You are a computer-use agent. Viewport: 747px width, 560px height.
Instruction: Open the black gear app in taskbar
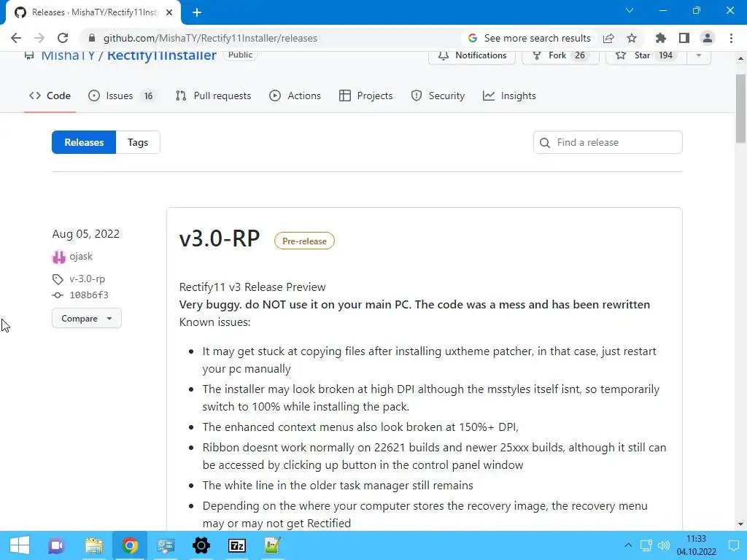click(201, 545)
